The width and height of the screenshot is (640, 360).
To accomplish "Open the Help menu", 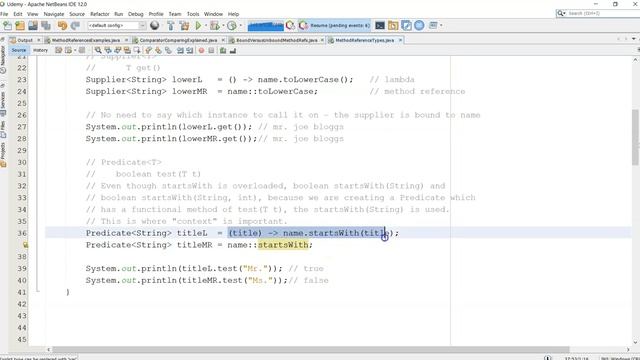I will pos(233,14).
